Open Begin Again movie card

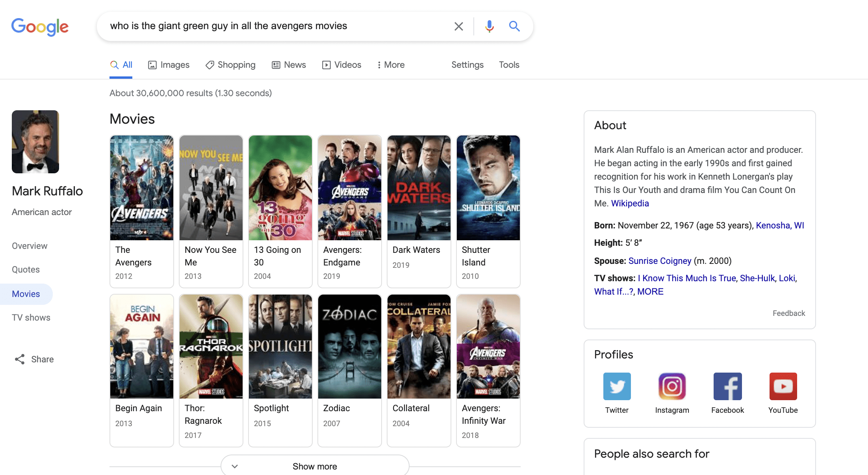(x=142, y=371)
